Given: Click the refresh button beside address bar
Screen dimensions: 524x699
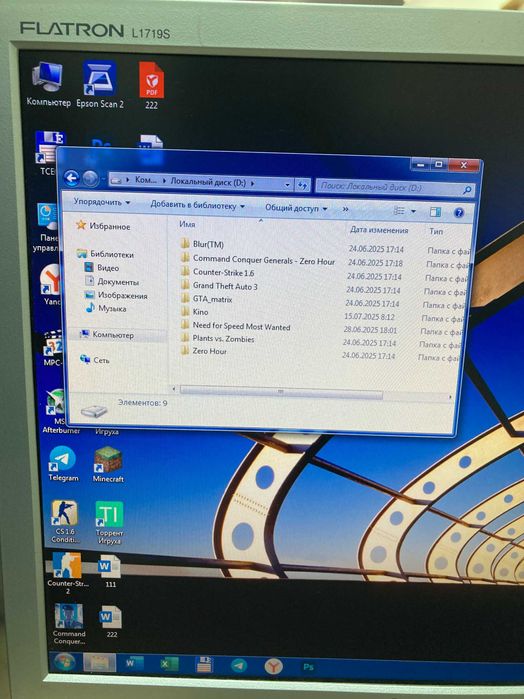Looking at the screenshot, I should coord(303,185).
